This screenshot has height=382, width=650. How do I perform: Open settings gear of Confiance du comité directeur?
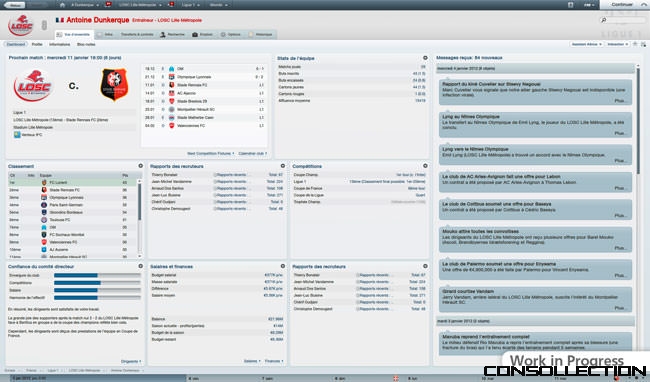141,266
